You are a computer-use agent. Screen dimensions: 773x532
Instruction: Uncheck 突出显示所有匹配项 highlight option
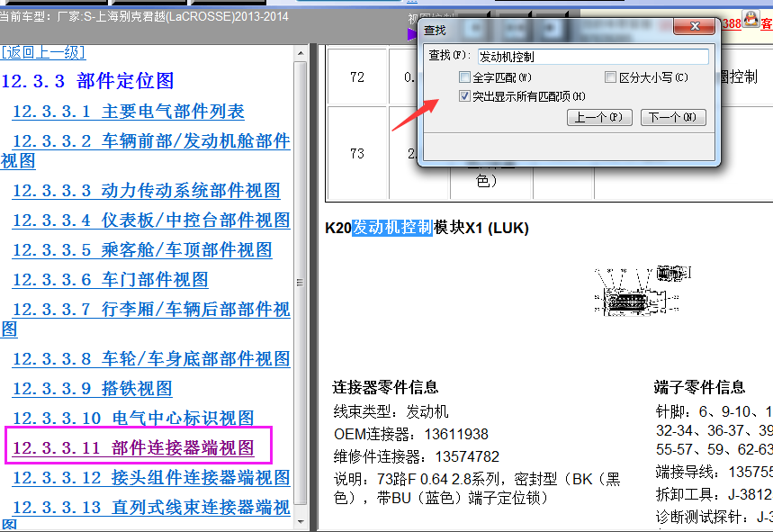[464, 96]
